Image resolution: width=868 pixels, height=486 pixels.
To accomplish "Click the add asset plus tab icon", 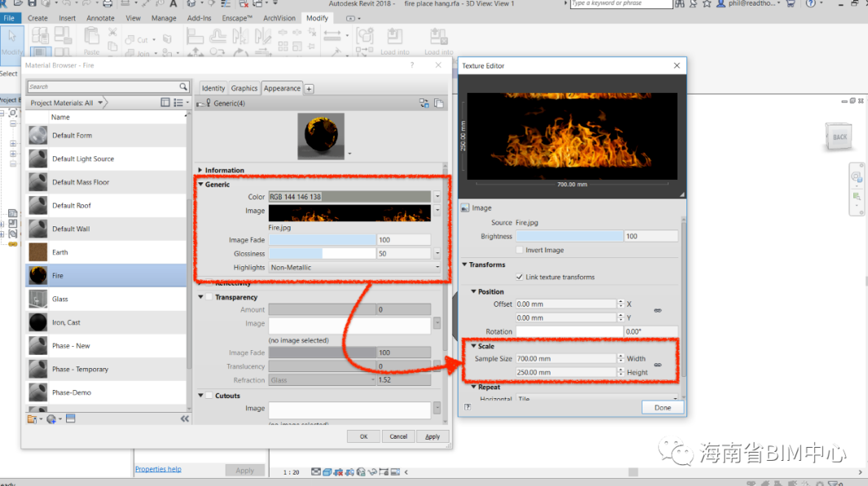I will point(309,89).
